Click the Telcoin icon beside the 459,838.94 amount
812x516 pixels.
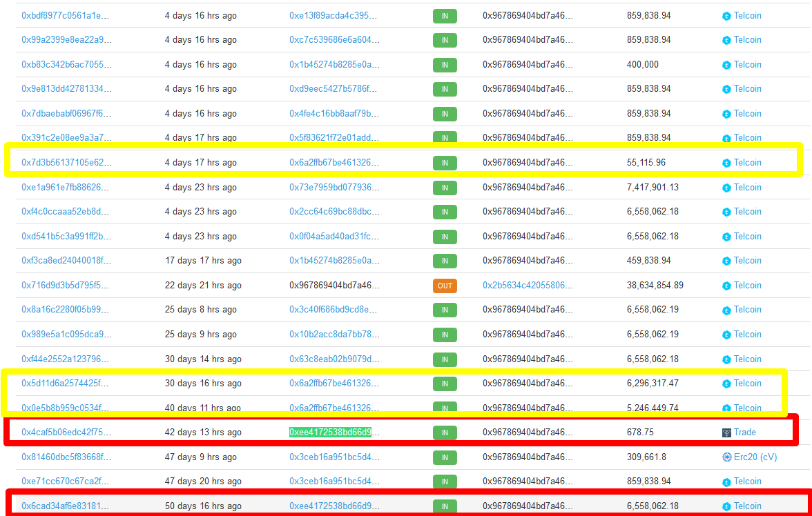tap(726, 261)
